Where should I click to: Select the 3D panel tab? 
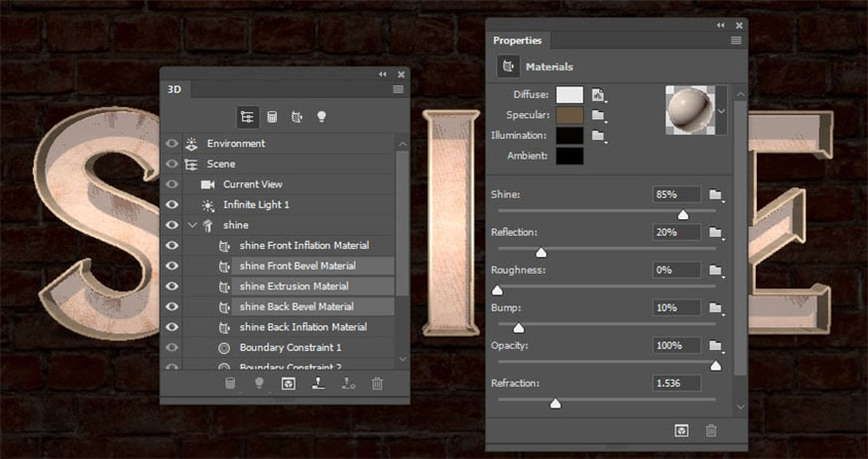tap(175, 89)
